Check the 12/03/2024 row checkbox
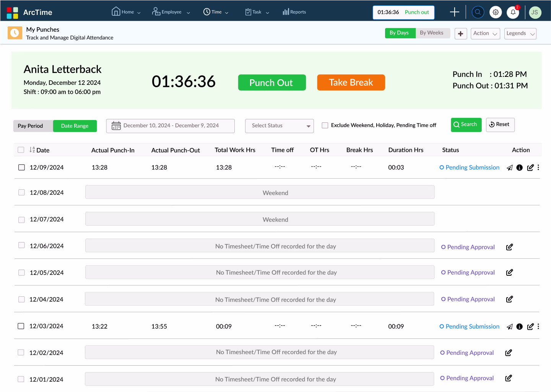The width and height of the screenshot is (551, 392). pyautogui.click(x=21, y=326)
